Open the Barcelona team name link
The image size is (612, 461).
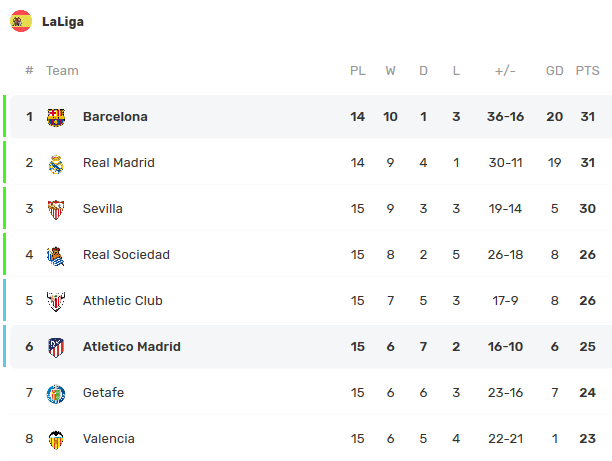[115, 117]
